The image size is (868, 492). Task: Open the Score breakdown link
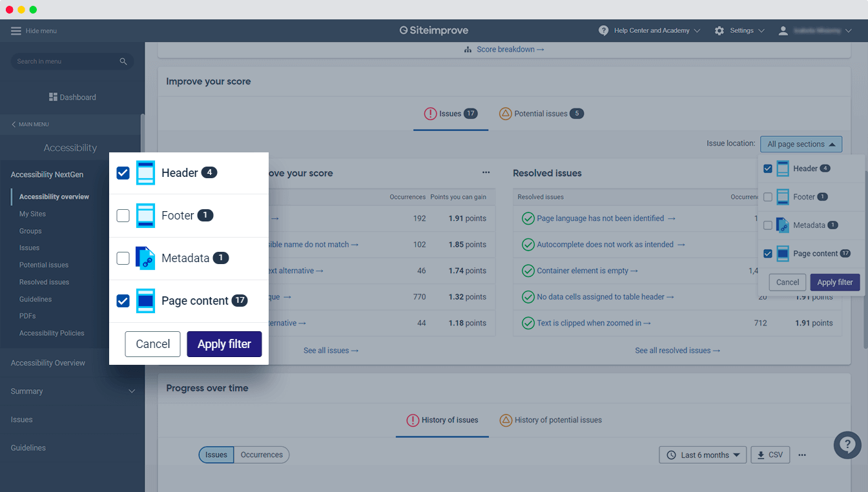pos(510,50)
